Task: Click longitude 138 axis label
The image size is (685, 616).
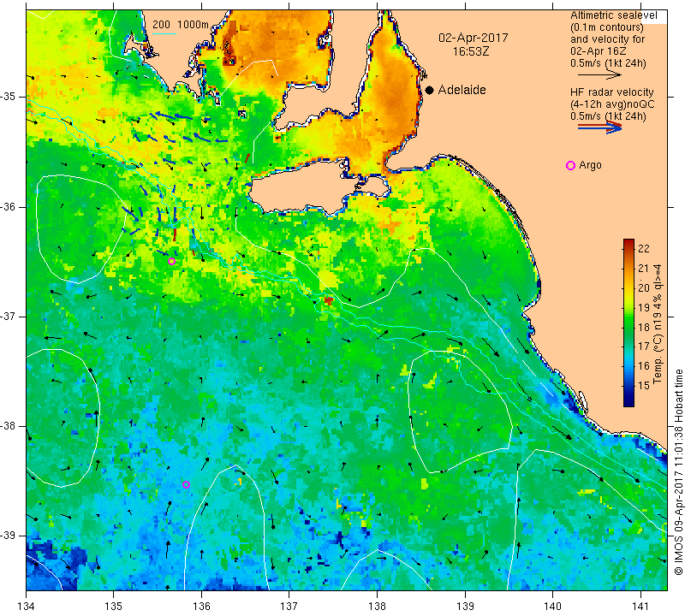Action: coord(377,607)
